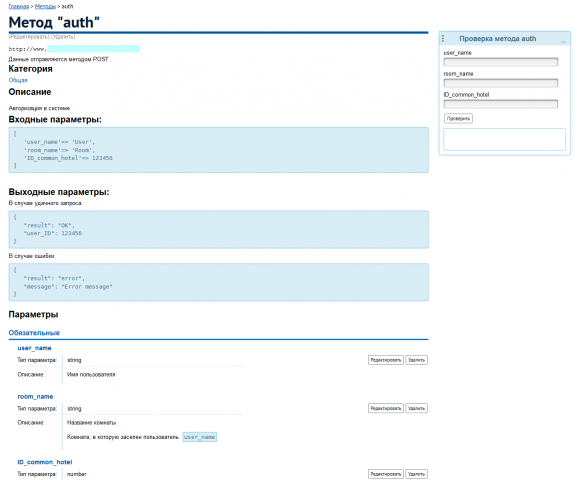Delete the user_name parameter
577x480 pixels.
pyautogui.click(x=416, y=360)
